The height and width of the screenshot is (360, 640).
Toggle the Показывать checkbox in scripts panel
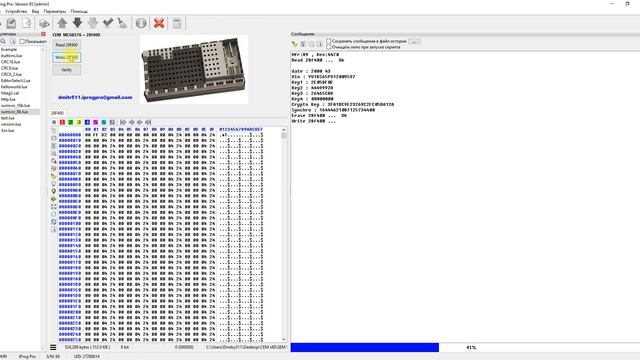22,41
